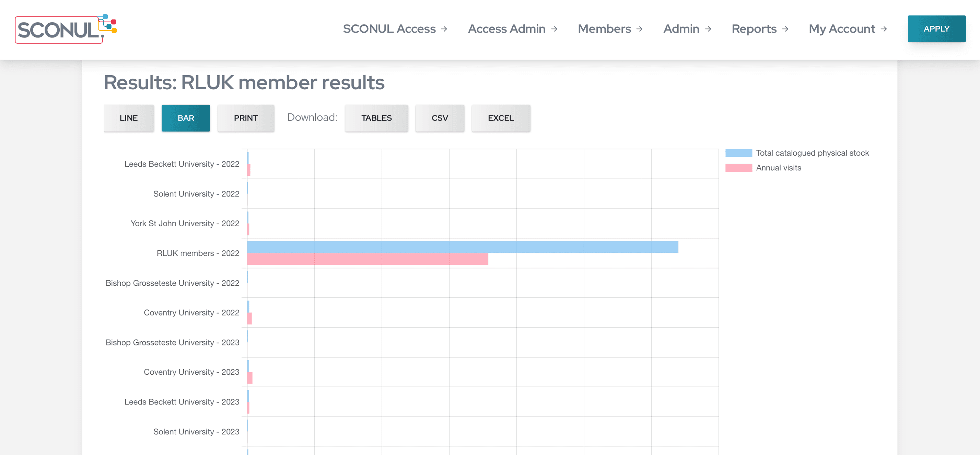Viewport: 980px width, 455px height.
Task: Click the SCONUL logo
Action: pos(66,29)
